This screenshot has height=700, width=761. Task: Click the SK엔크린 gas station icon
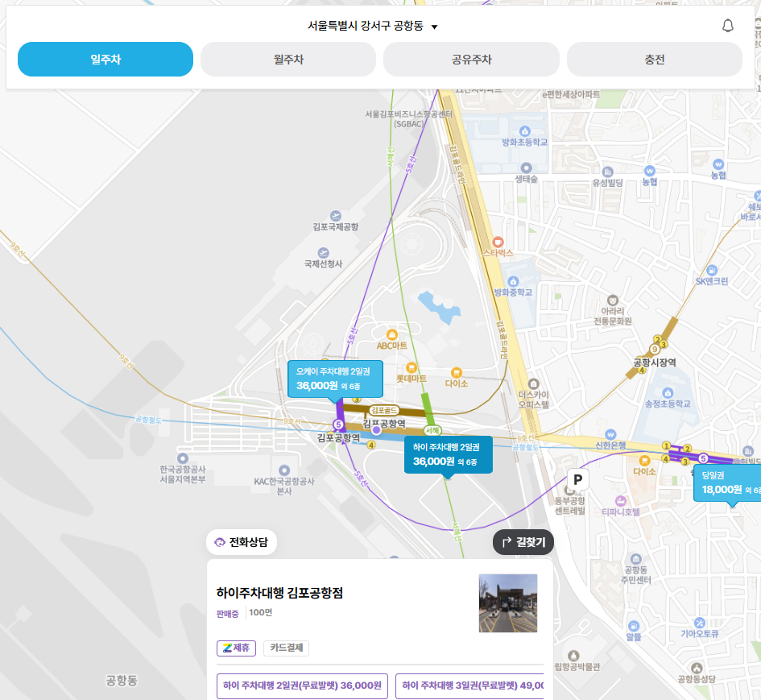pos(712,271)
